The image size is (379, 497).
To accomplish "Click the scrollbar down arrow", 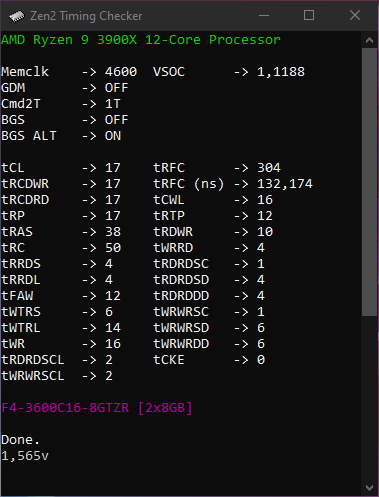I will (369, 488).
